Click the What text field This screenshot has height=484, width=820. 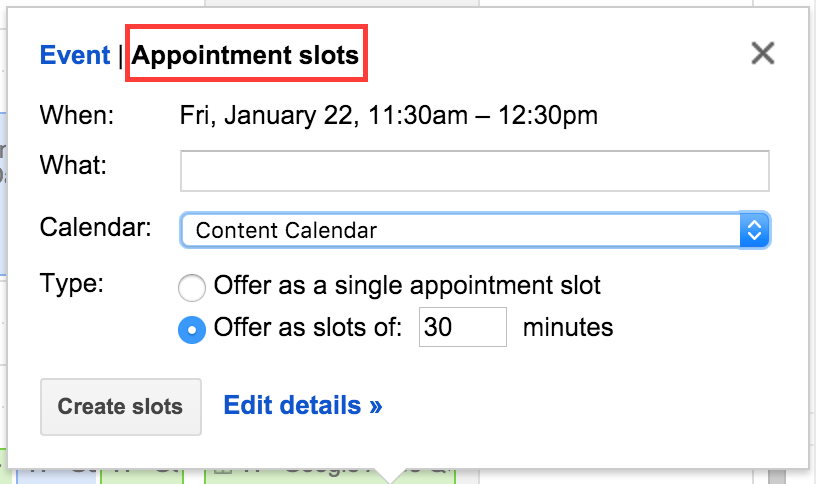[x=474, y=171]
